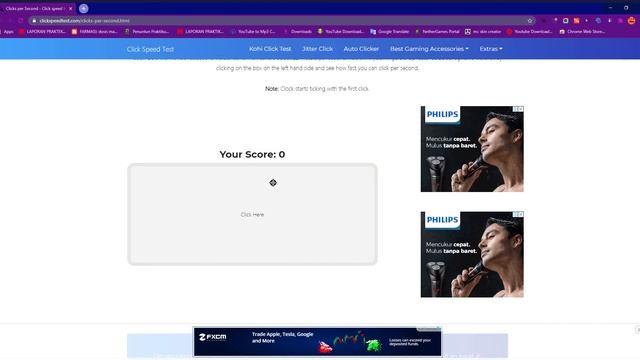Click the lower Philips shaver ad

[x=472, y=254]
